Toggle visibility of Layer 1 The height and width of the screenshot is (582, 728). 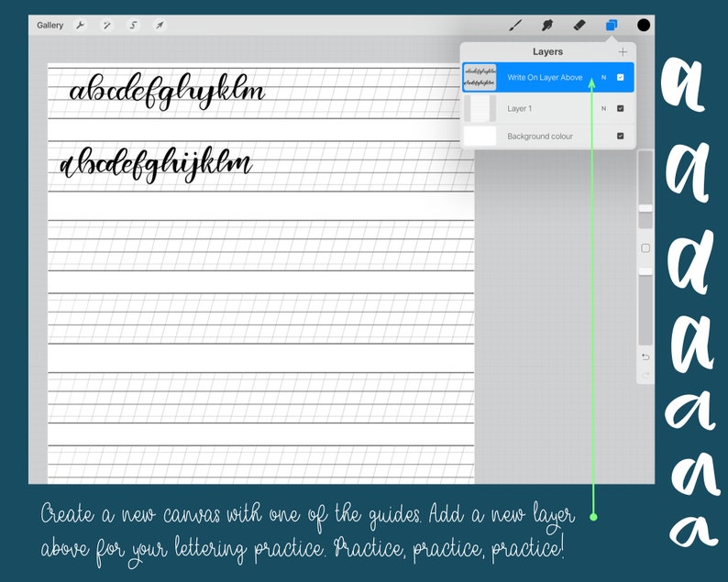coord(621,108)
